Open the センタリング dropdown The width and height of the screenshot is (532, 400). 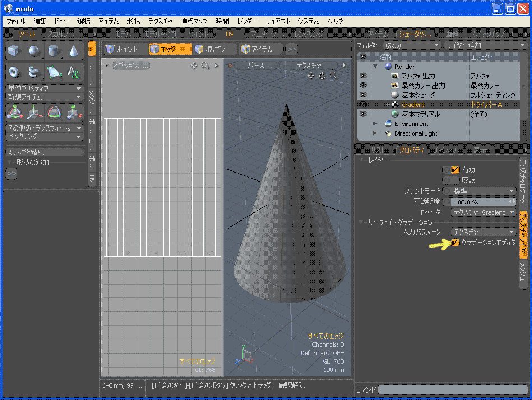click(x=44, y=137)
